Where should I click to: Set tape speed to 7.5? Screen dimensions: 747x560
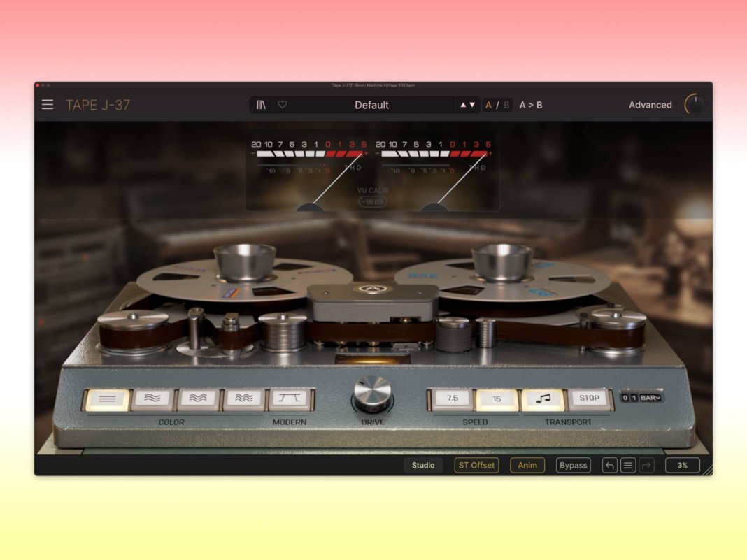[452, 399]
